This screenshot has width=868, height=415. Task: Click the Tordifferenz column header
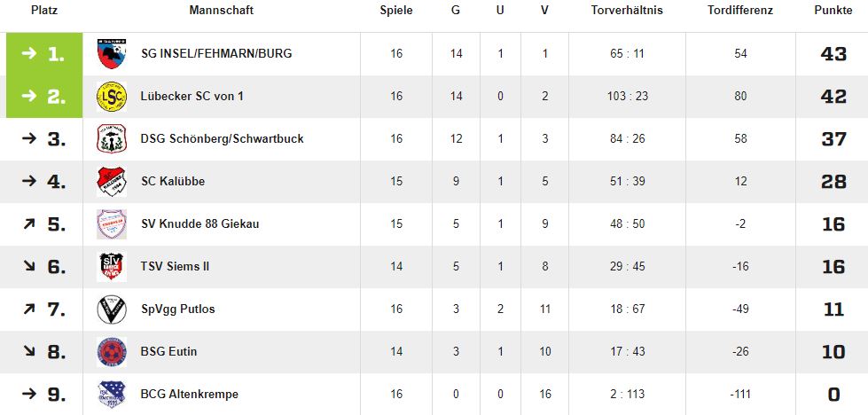[x=740, y=11]
